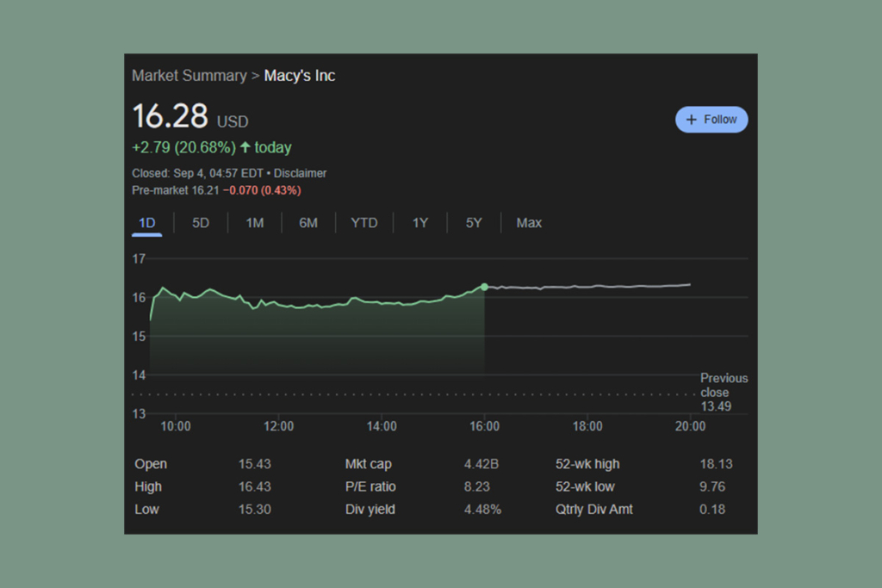Select the 1D time range tab
This screenshot has width=882, height=588.
pos(146,222)
